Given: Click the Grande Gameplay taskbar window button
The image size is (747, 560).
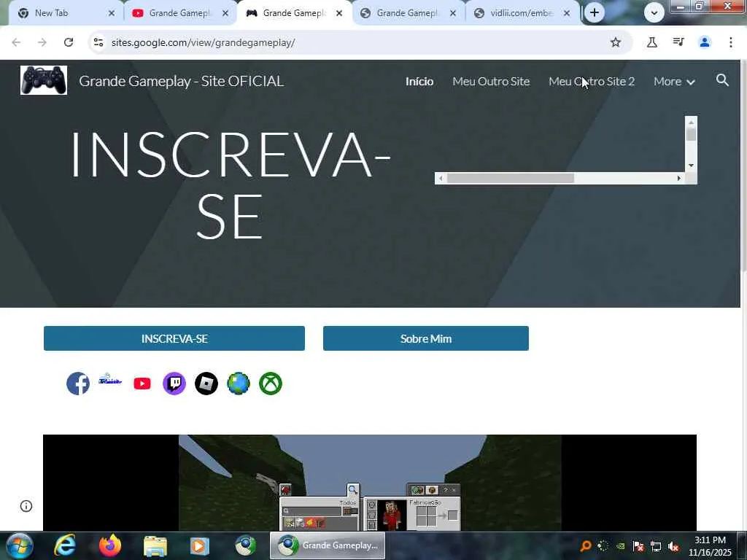Looking at the screenshot, I should pos(328,545).
